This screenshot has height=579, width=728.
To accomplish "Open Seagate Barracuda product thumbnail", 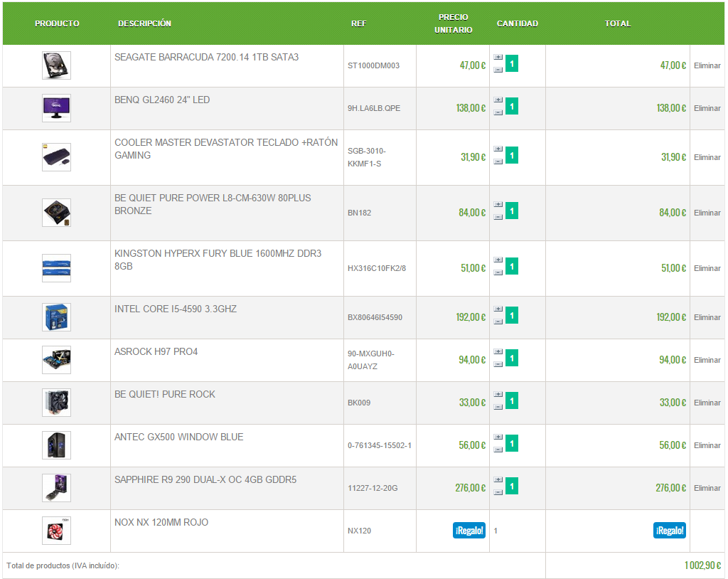I will pyautogui.click(x=56, y=65).
